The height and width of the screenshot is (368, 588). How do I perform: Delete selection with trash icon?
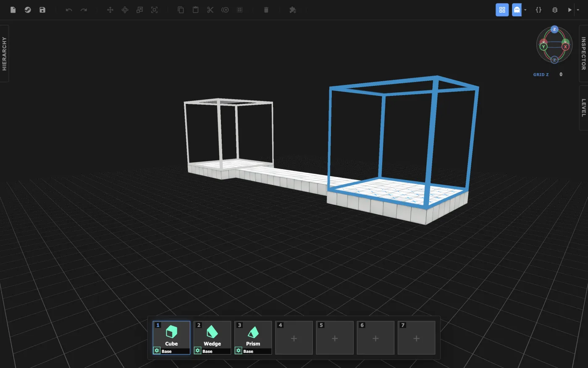coord(266,10)
